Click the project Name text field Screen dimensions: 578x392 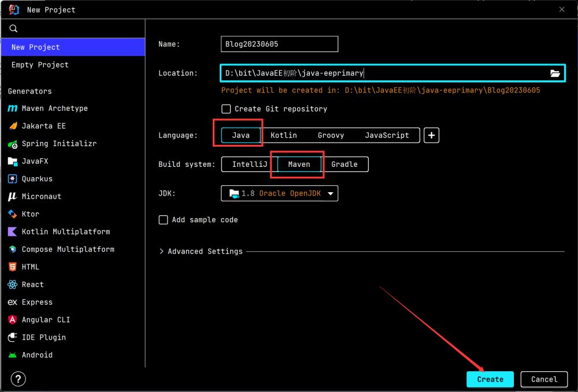click(x=279, y=44)
